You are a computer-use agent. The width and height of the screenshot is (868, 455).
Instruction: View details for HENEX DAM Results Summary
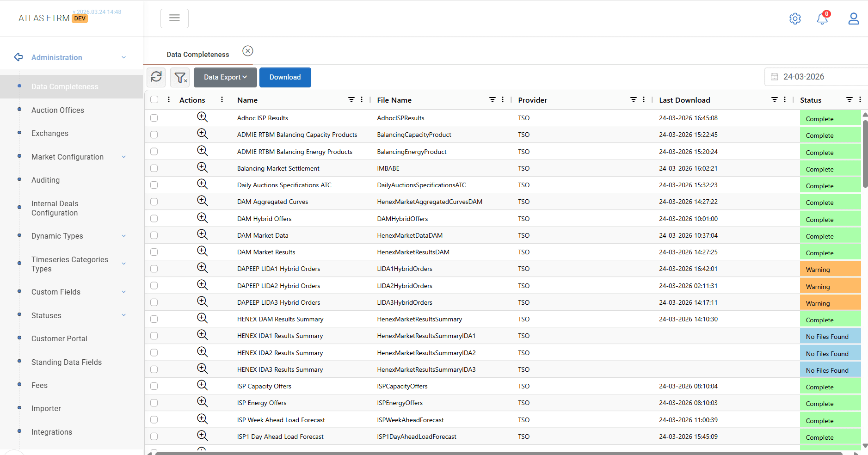coord(203,318)
